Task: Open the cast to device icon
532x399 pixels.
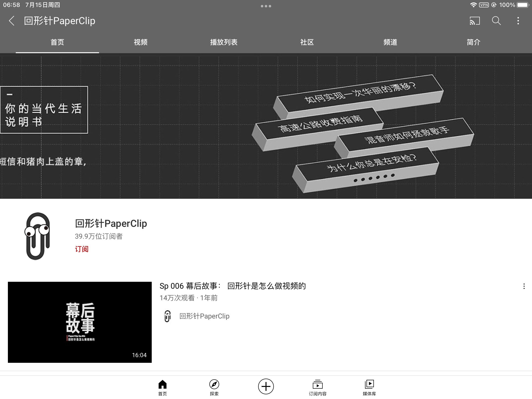Action: pyautogui.click(x=475, y=21)
